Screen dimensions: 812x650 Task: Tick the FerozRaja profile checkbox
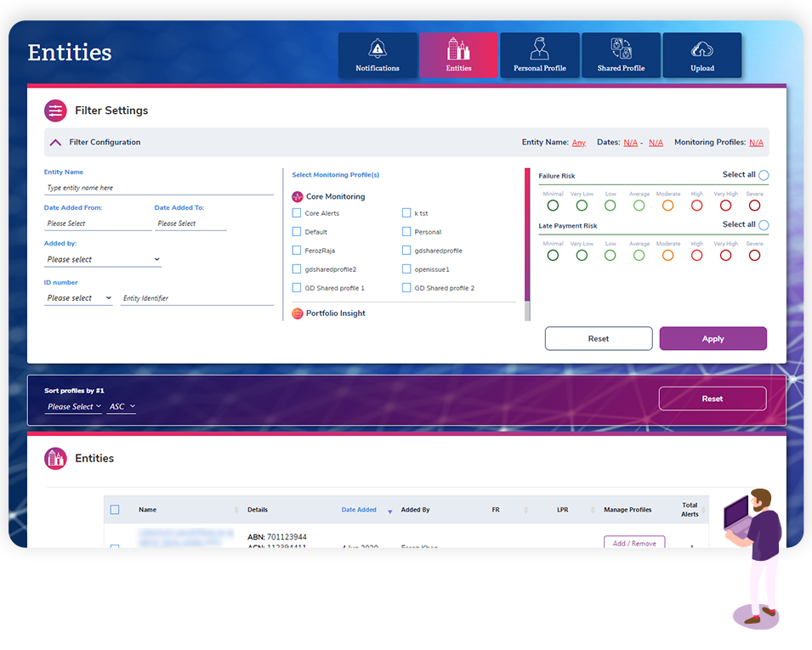point(297,250)
